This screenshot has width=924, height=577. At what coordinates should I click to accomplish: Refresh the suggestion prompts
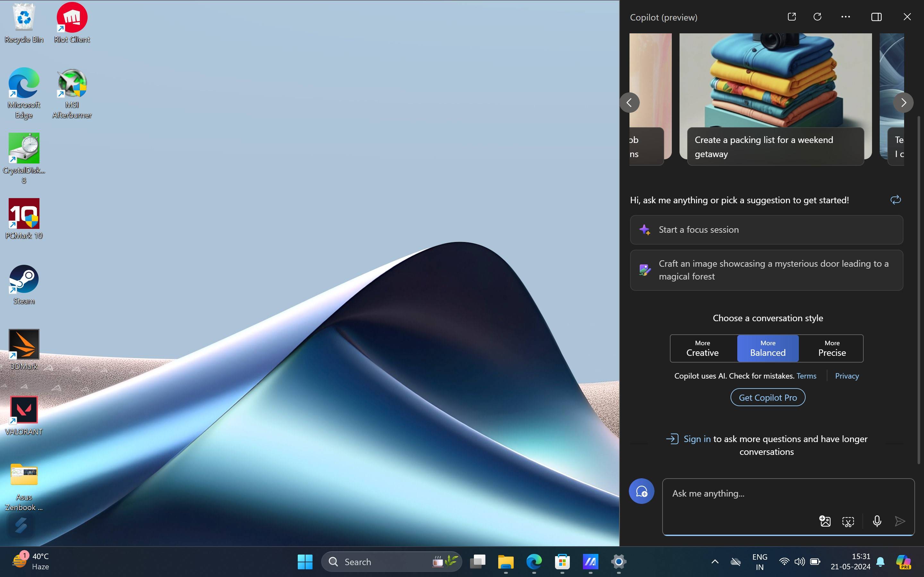coord(895,200)
